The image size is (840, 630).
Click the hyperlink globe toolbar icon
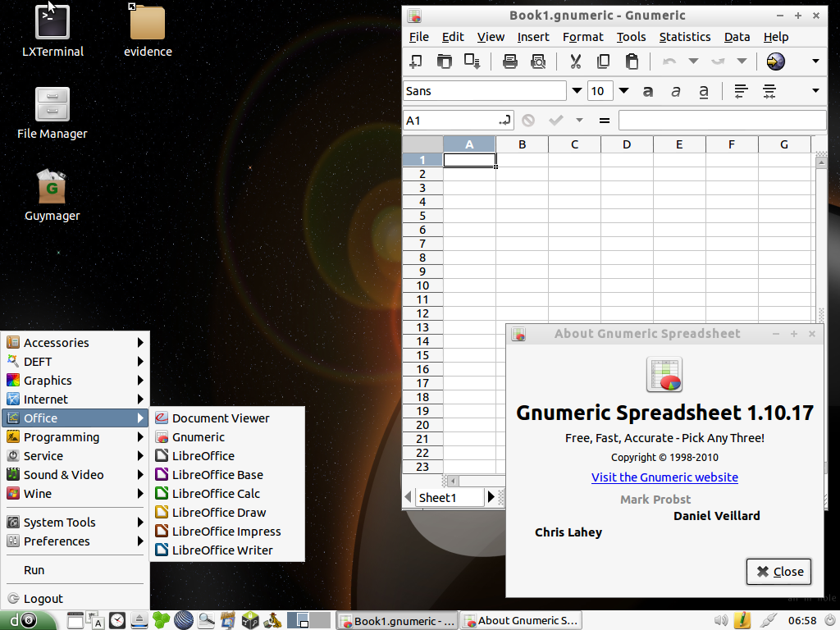(x=776, y=62)
